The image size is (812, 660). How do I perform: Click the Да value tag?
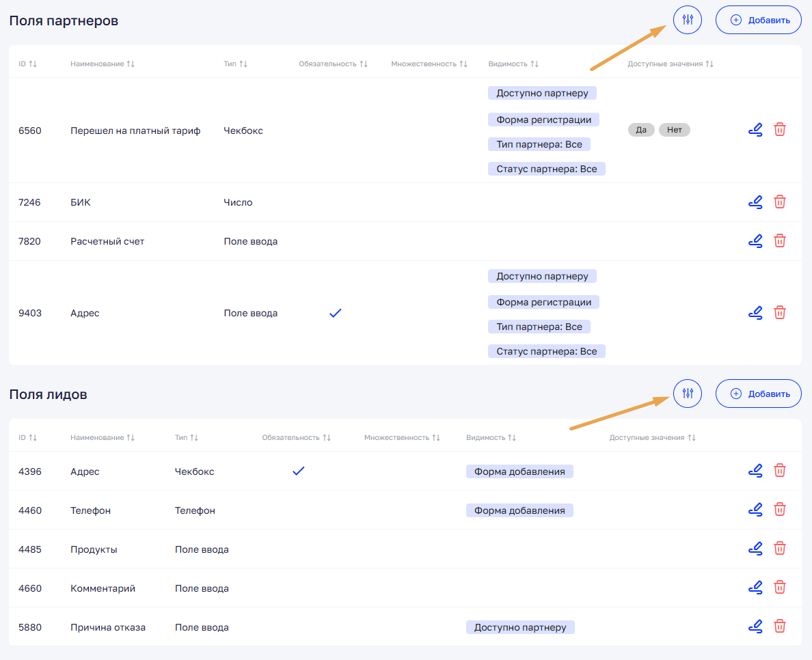(x=641, y=130)
